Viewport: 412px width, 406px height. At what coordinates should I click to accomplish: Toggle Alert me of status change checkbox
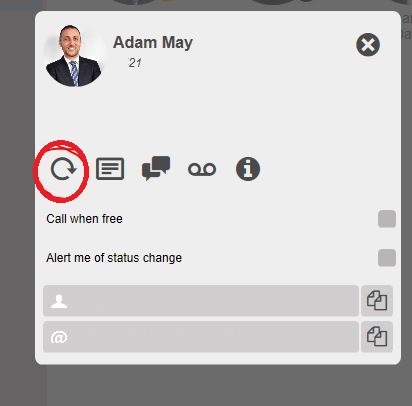(x=387, y=258)
